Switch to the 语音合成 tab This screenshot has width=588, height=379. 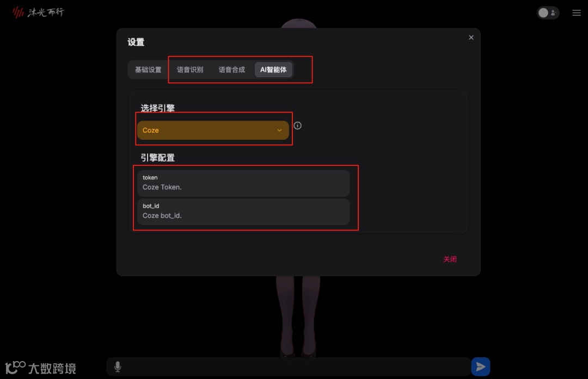click(232, 70)
